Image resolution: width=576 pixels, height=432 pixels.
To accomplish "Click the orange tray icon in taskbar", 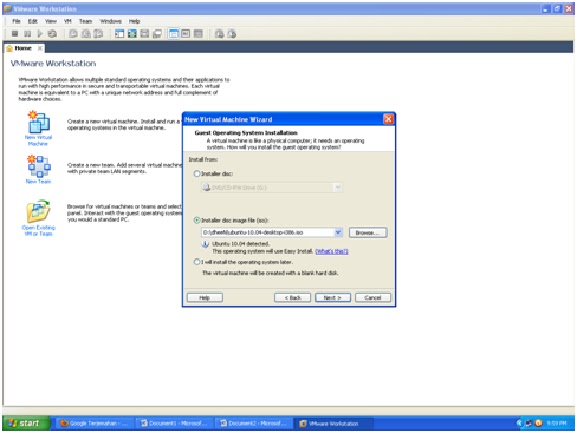I will click(538, 423).
